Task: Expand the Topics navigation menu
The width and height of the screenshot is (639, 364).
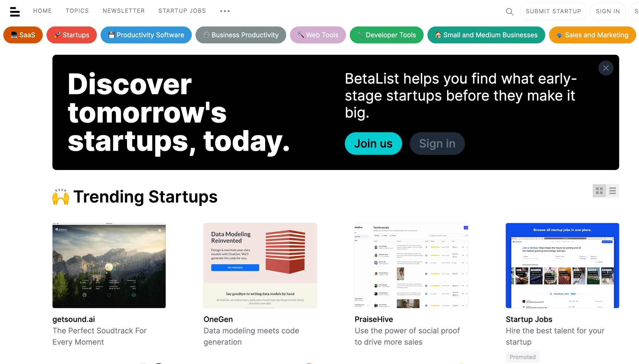Action: click(x=77, y=11)
